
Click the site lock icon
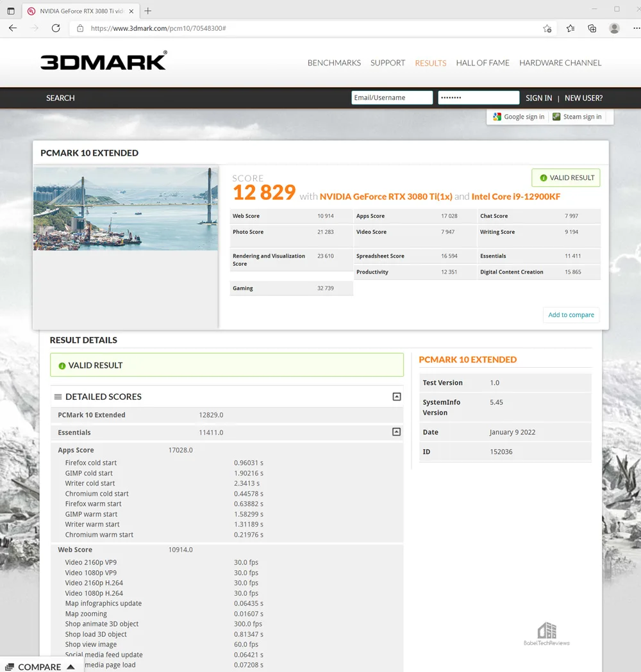(80, 28)
